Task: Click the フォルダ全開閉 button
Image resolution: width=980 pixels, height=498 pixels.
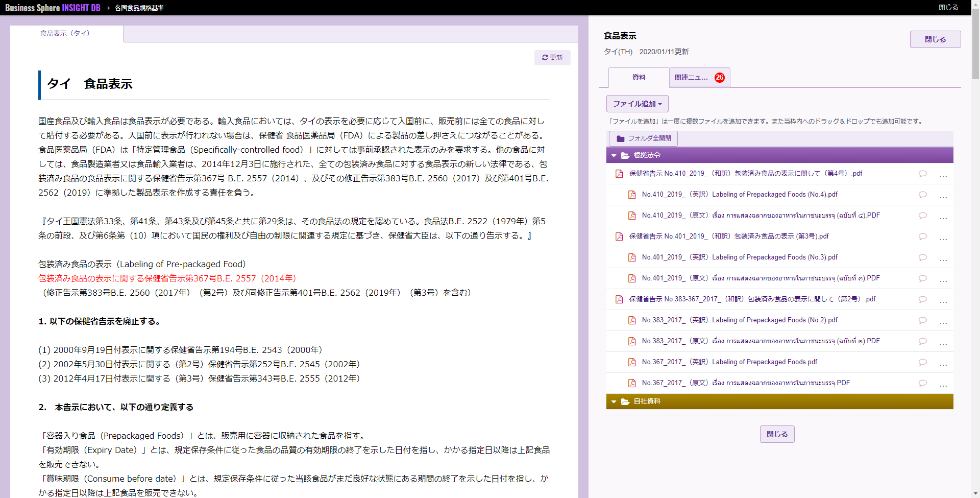Action: click(643, 138)
